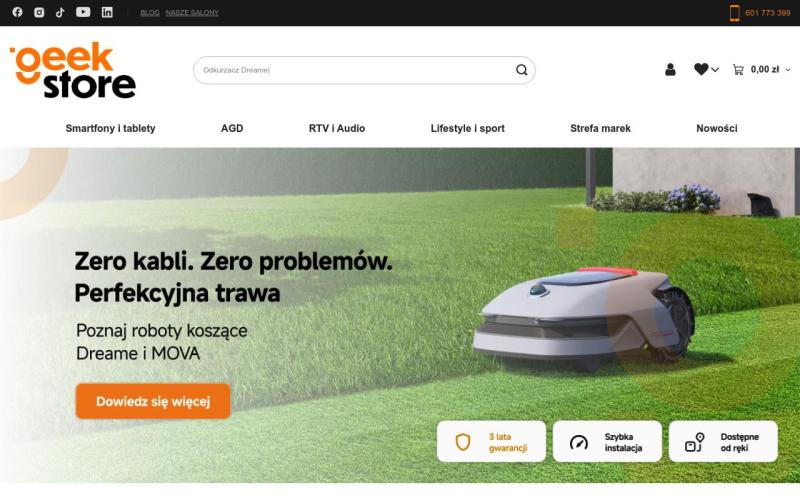Open the Facebook social icon

(x=17, y=12)
